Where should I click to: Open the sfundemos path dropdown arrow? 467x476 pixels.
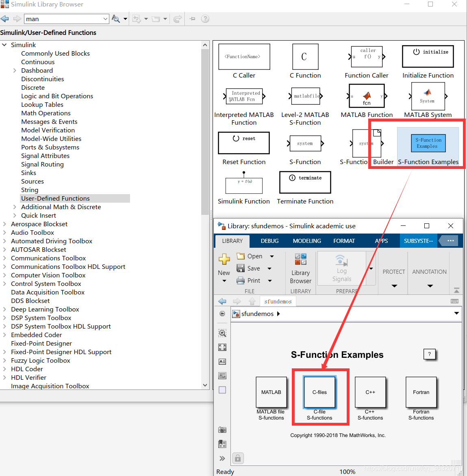(x=456, y=313)
